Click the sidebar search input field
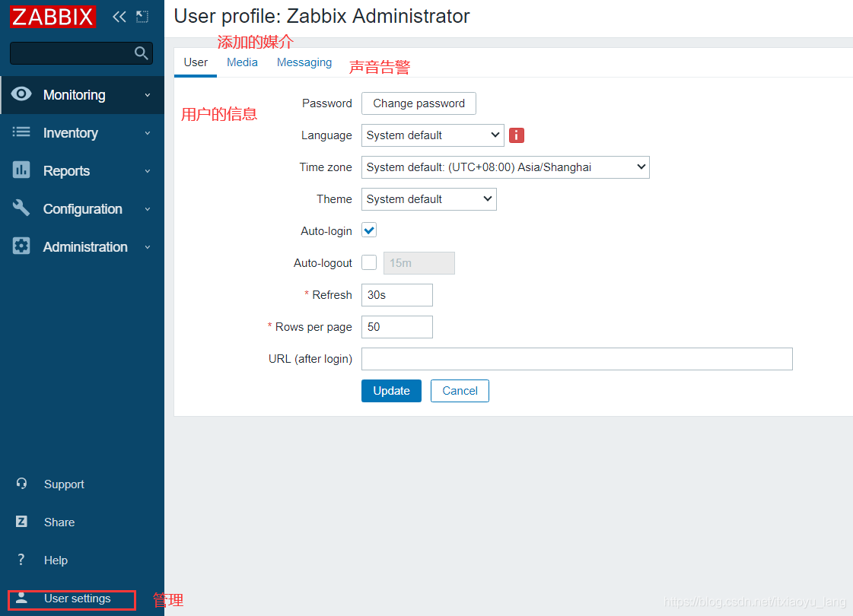Image resolution: width=853 pixels, height=616 pixels. tap(81, 53)
